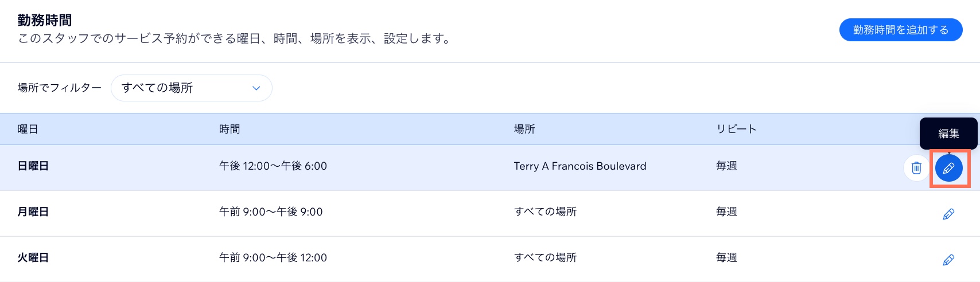Select the 火曜日 row label
The image size is (980, 282).
tap(33, 258)
